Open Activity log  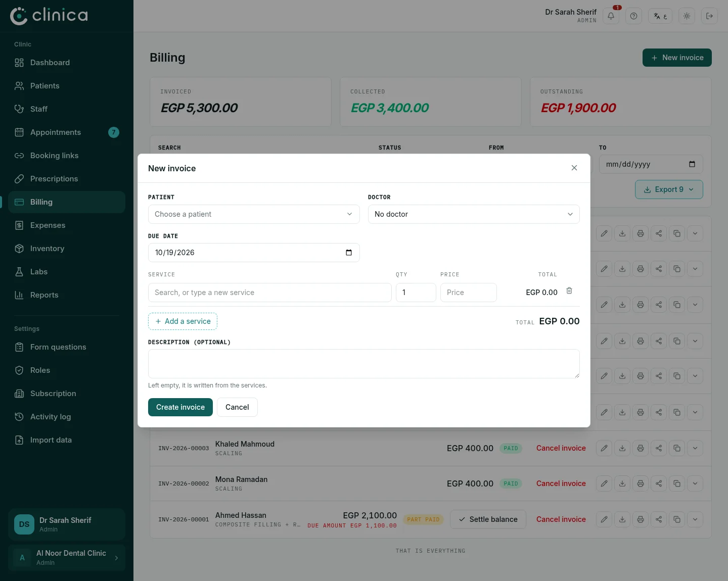67,417
